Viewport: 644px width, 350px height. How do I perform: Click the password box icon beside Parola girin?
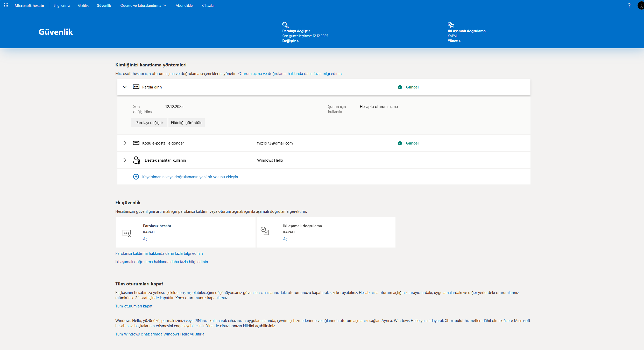point(136,87)
